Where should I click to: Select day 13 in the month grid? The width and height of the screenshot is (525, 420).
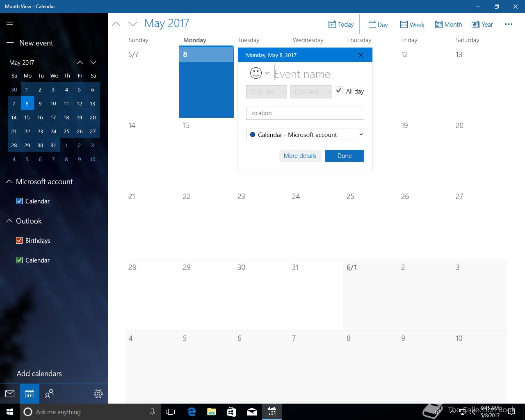point(479,82)
